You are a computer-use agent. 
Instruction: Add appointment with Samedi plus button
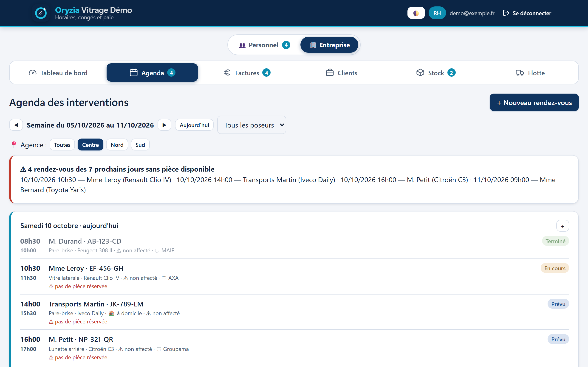[x=563, y=226]
